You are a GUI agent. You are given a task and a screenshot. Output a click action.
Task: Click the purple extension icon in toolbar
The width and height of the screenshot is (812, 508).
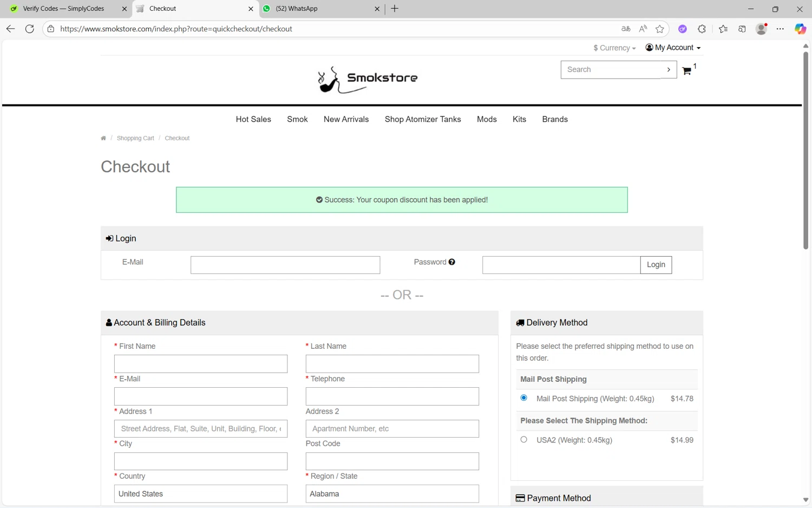coord(683,29)
